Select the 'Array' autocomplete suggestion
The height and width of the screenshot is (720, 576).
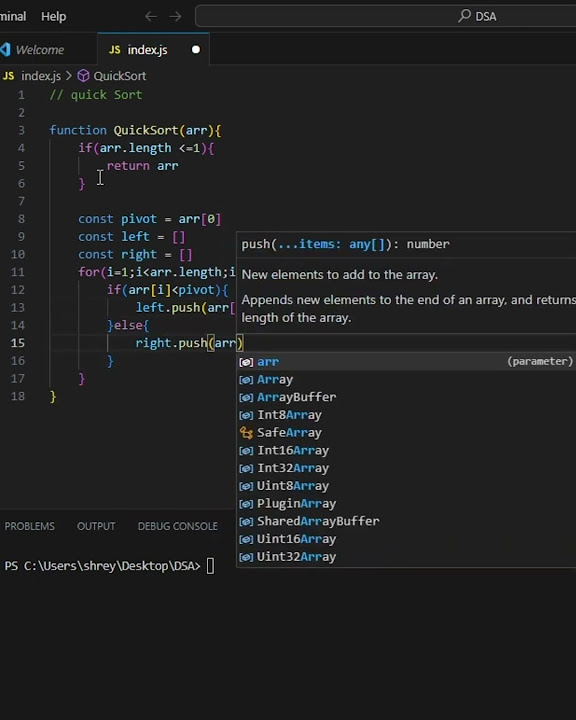click(406, 380)
